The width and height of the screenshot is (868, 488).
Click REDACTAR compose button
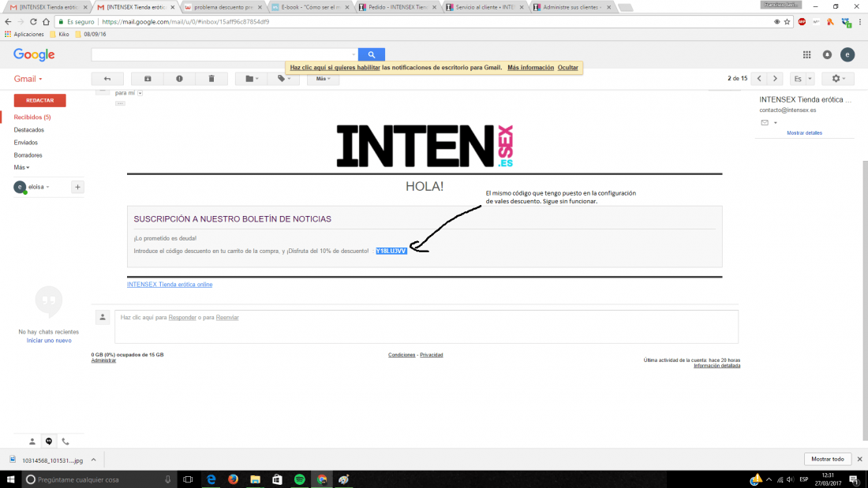40,100
